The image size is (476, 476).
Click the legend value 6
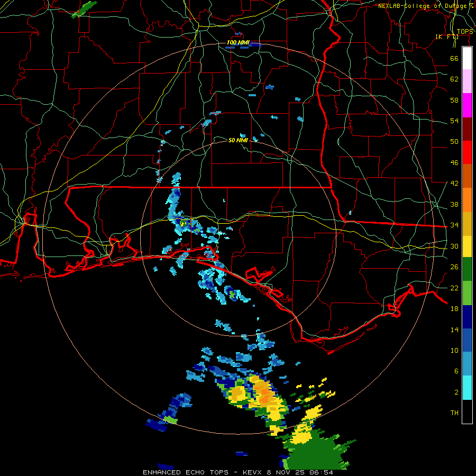tap(456, 371)
